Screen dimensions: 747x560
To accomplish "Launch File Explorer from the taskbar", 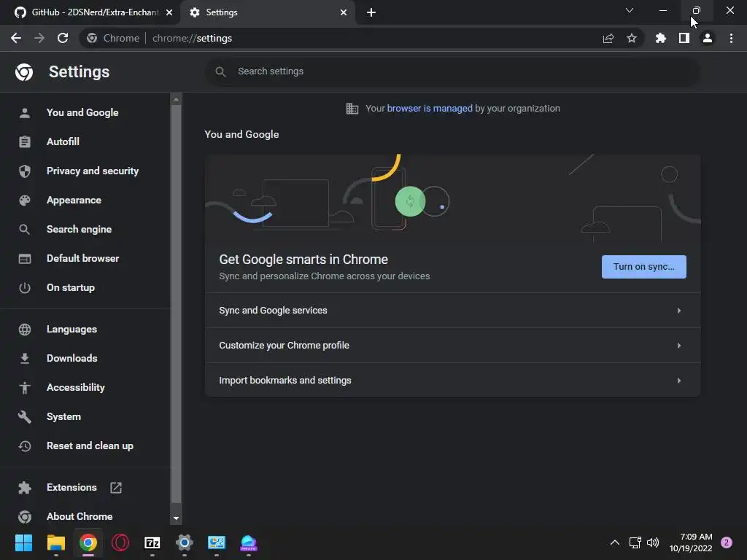I will pos(55,542).
